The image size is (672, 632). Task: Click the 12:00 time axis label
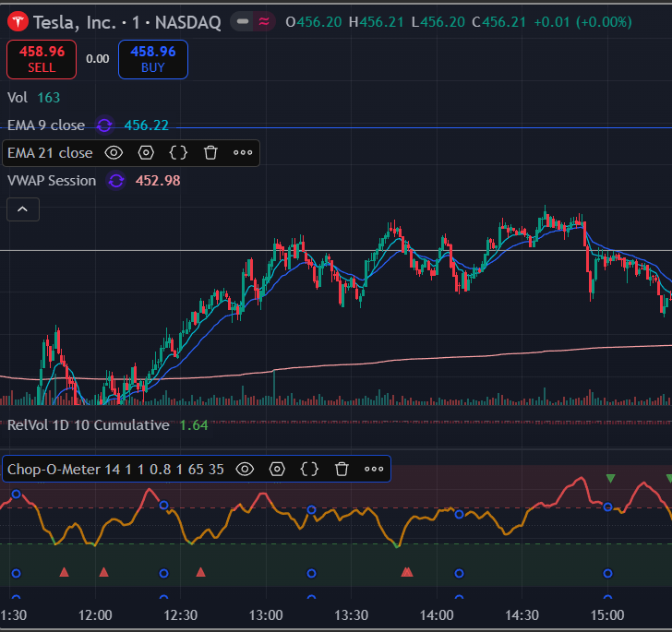95,615
